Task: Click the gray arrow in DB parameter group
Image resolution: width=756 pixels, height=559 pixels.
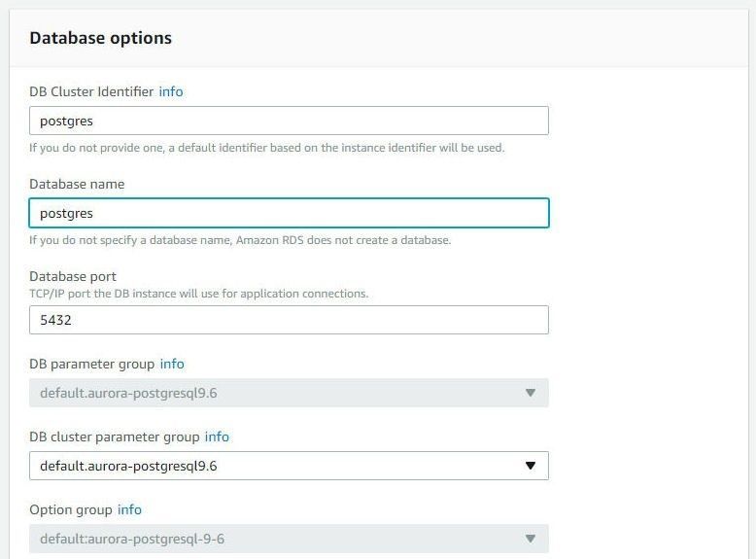Action: pos(531,393)
